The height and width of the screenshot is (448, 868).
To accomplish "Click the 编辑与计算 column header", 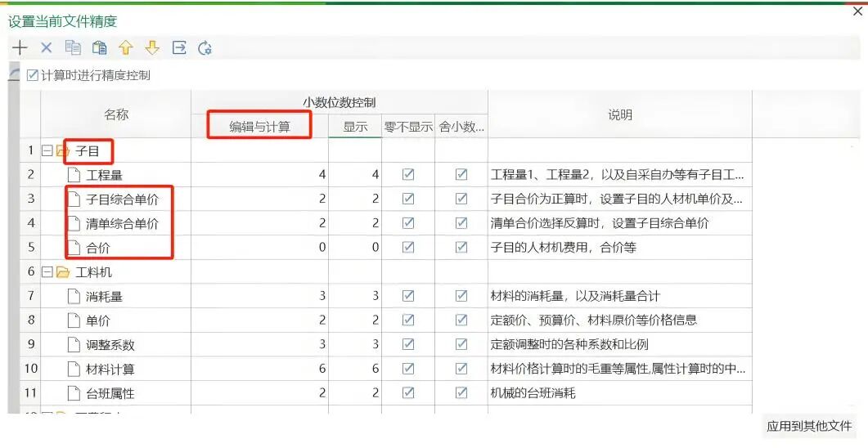I will (x=259, y=127).
